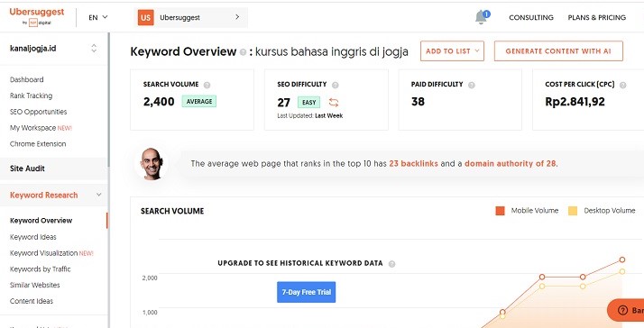The image size is (644, 328).
Task: Click the AVERAGE search volume badge
Action: pyautogui.click(x=199, y=102)
